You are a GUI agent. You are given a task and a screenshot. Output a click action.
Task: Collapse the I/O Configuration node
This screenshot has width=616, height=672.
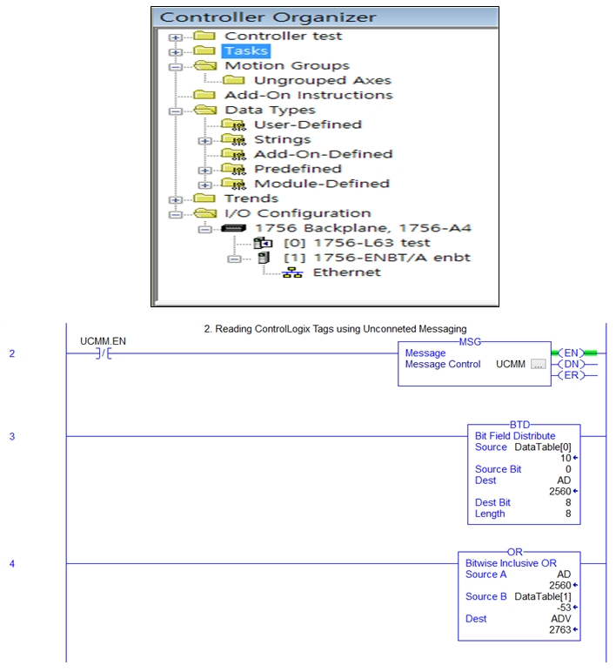coord(175,215)
